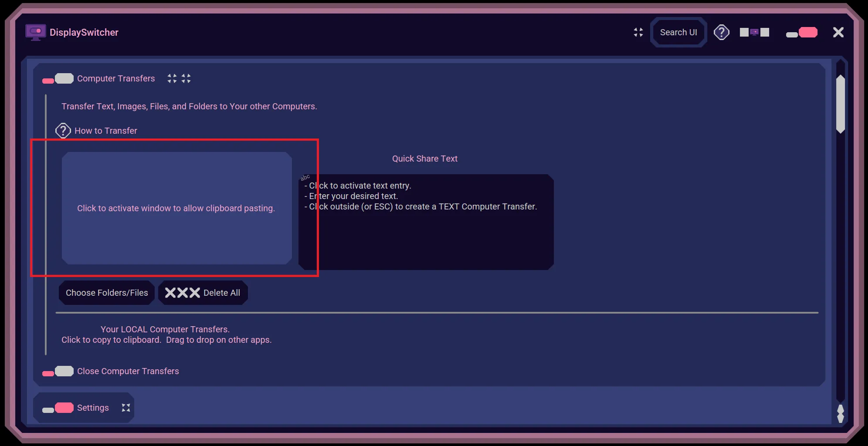Collapse all sections icon in title bar
Image resolution: width=868 pixels, height=446 pixels.
click(638, 32)
